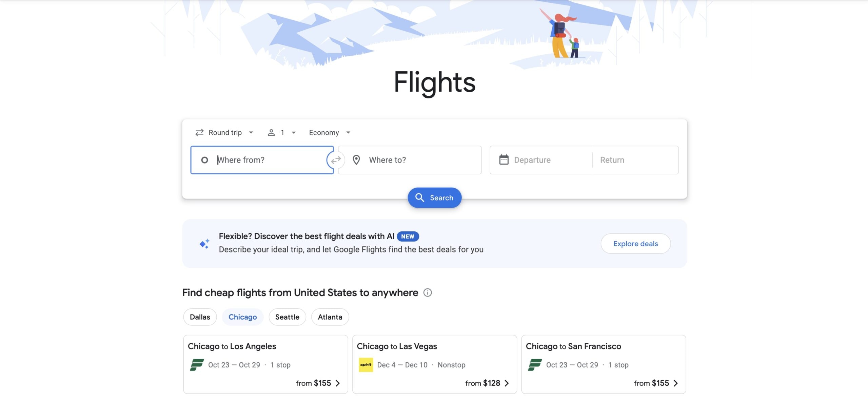Toggle the Dallas departure city chip
Screen dimensions: 868x398
200,317
